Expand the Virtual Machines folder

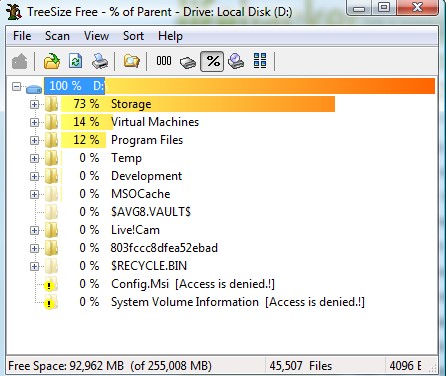(34, 122)
